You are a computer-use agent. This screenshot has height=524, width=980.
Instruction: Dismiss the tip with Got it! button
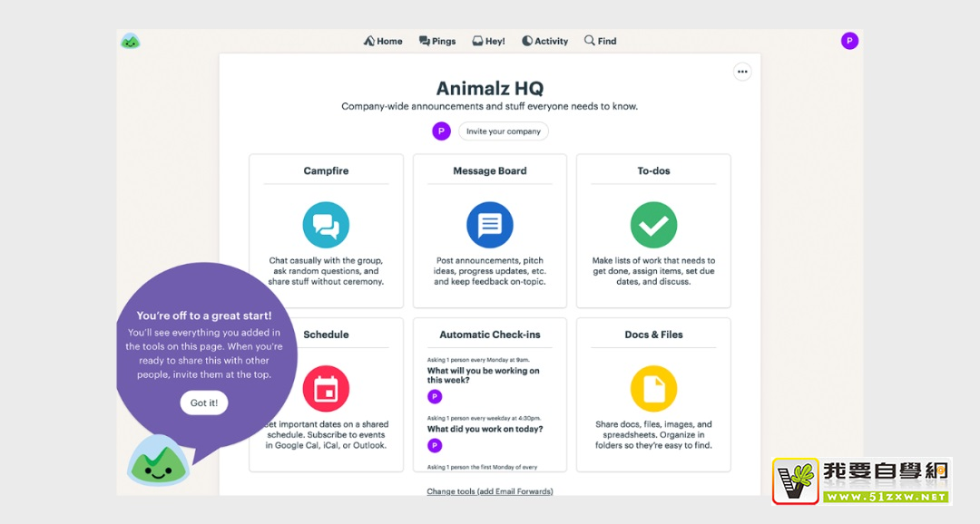204,403
